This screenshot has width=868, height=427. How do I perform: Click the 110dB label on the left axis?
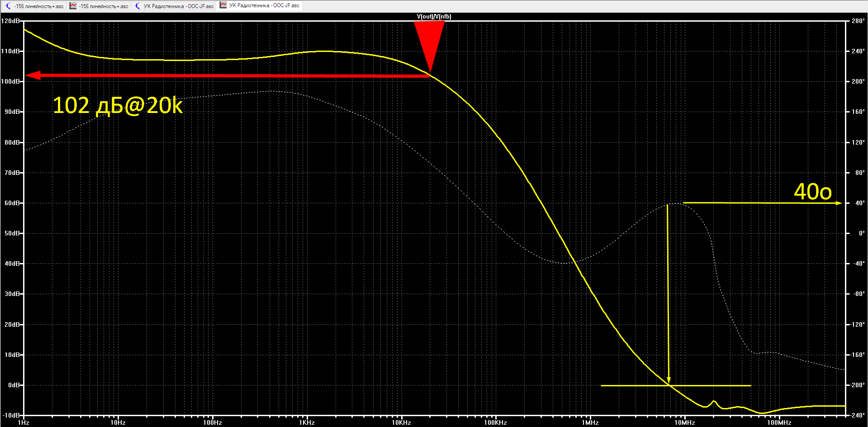[x=10, y=51]
